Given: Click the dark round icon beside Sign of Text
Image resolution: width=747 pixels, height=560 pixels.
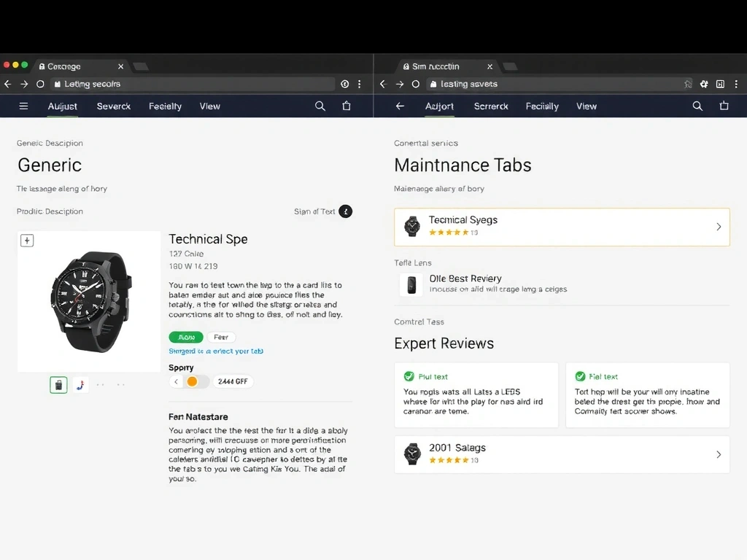Looking at the screenshot, I should point(346,211).
